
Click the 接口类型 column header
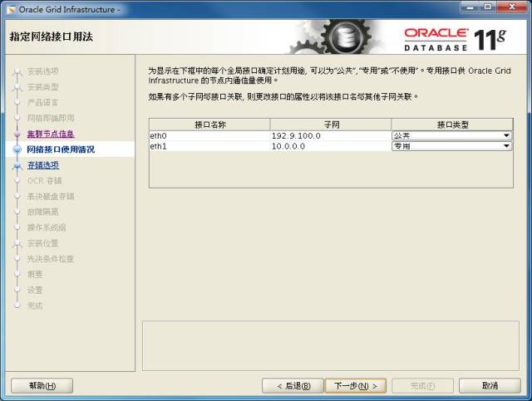click(x=452, y=125)
